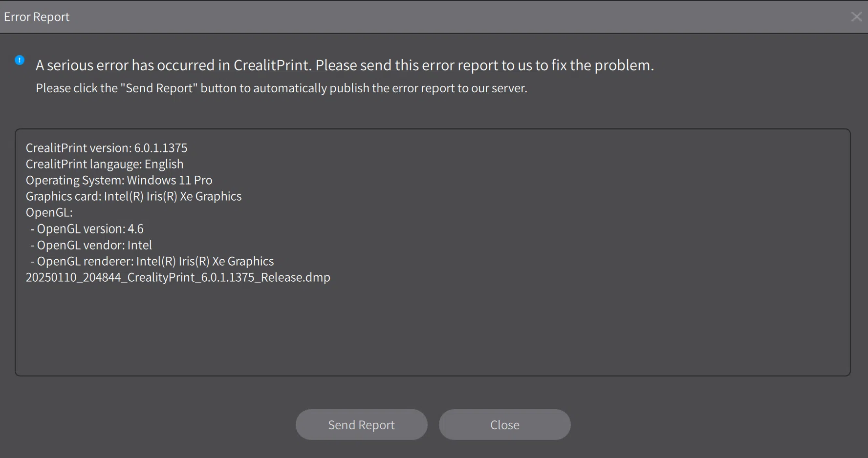Click the 'A serious error has occurred' heading
Image resolution: width=868 pixels, height=458 pixels.
point(345,65)
